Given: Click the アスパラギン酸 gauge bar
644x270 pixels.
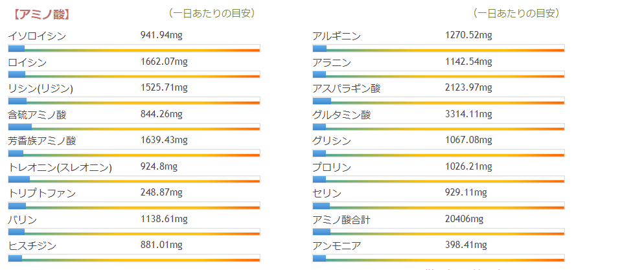Looking at the screenshot, I should pos(438,101).
